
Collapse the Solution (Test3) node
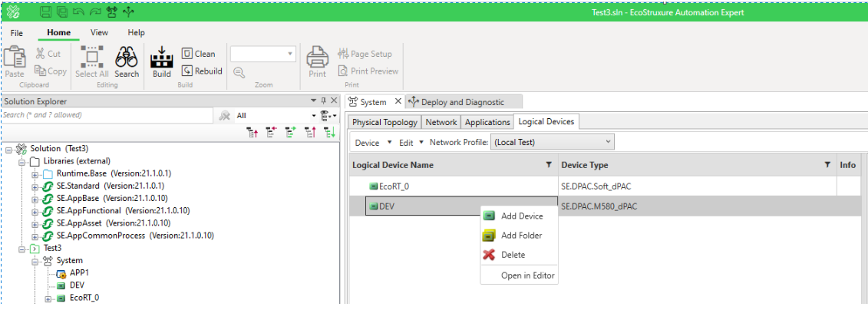[9, 149]
